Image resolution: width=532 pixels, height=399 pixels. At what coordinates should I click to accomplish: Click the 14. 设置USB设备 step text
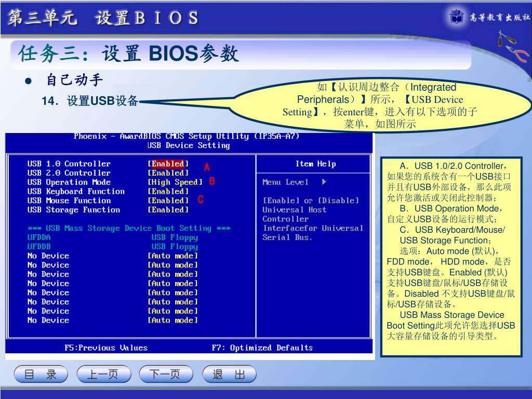tap(90, 101)
